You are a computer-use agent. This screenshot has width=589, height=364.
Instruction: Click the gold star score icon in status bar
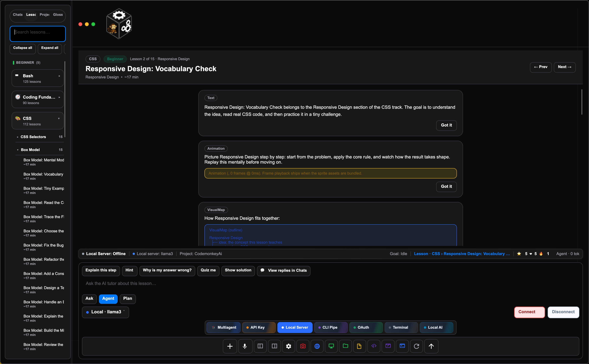coord(519,254)
